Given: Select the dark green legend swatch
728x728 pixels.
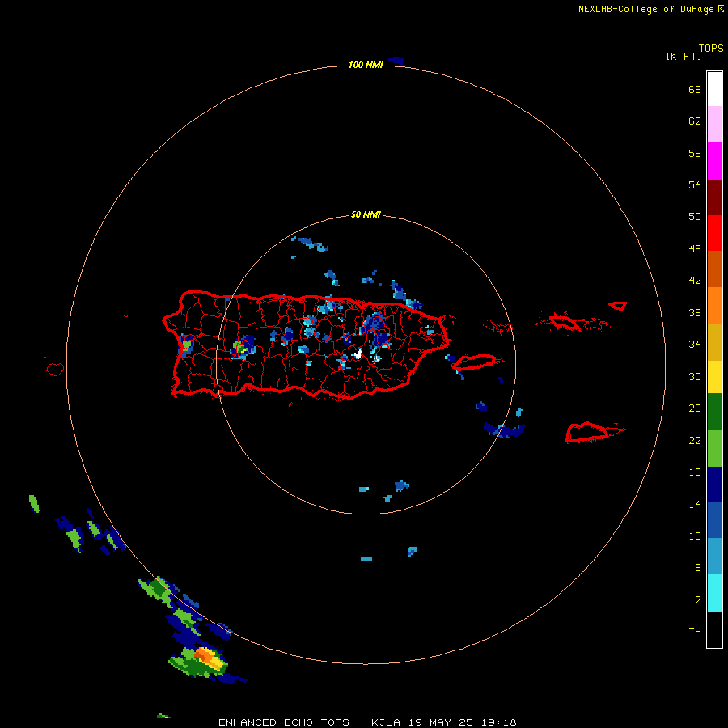Looking at the screenshot, I should tap(714, 412).
